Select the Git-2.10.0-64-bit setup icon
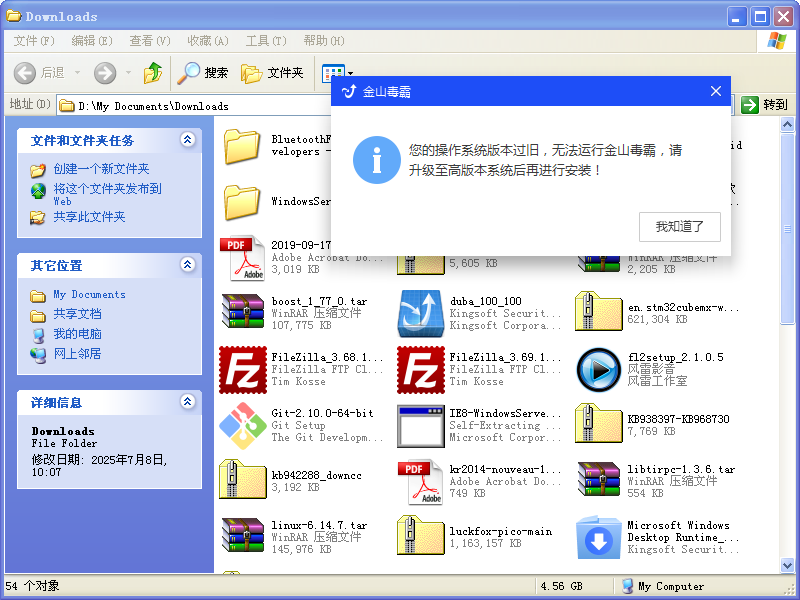 click(x=243, y=426)
